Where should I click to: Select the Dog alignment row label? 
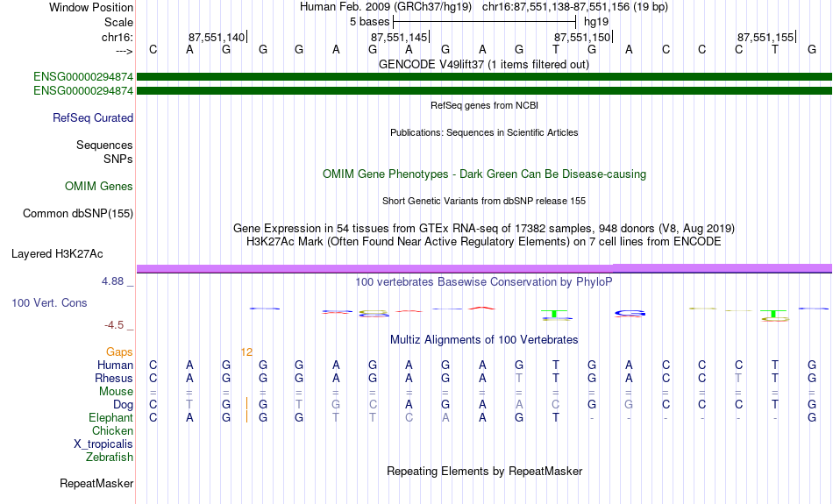tap(123, 405)
